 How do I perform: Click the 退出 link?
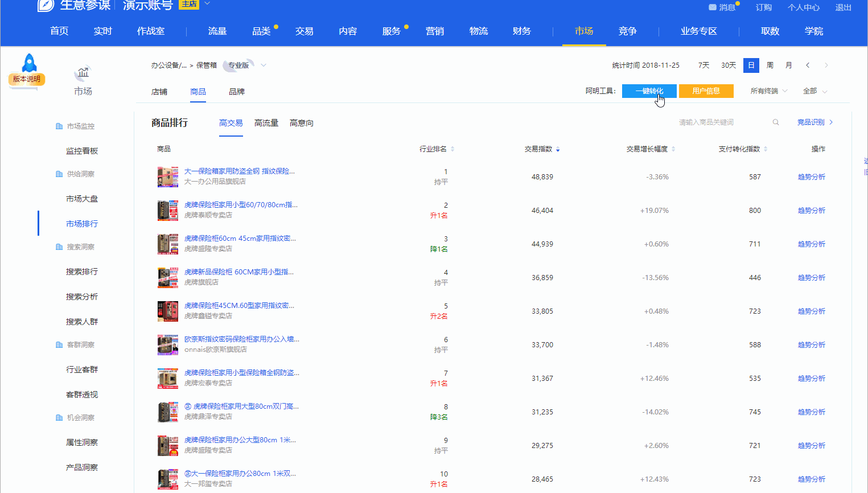coord(844,7)
